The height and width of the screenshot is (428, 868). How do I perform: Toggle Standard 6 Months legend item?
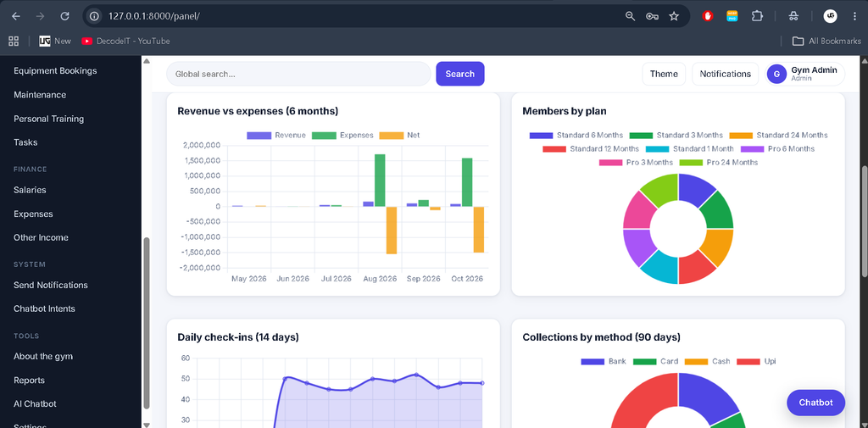tap(576, 135)
